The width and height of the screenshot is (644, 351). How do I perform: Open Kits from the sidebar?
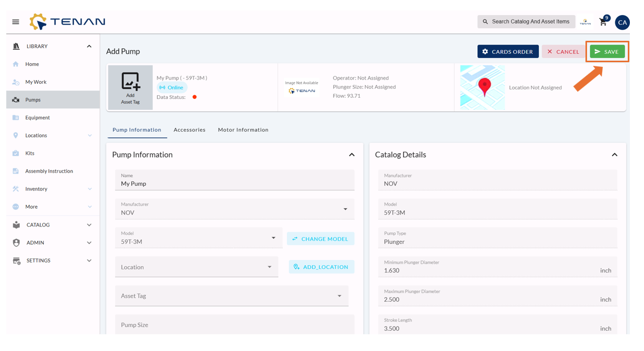(30, 153)
